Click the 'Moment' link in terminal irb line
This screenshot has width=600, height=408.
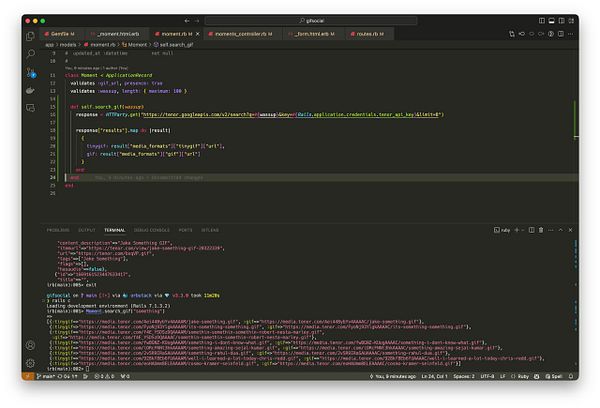tap(94, 311)
